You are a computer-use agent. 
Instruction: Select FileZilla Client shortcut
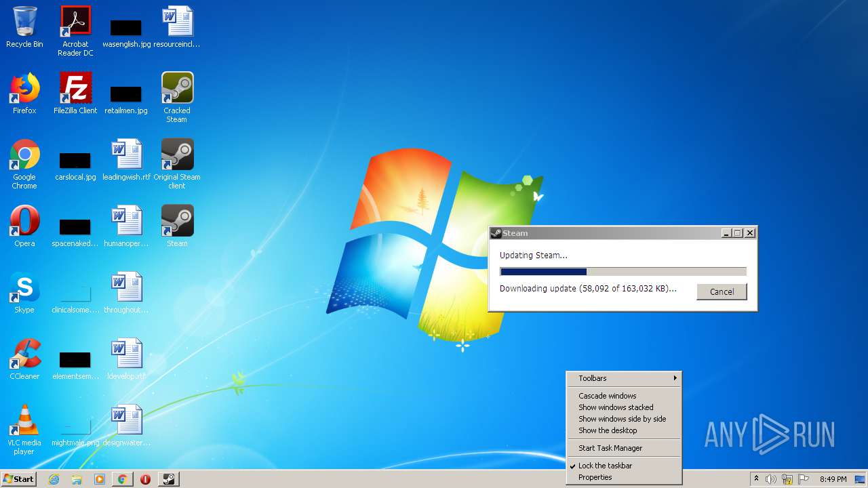(75, 94)
